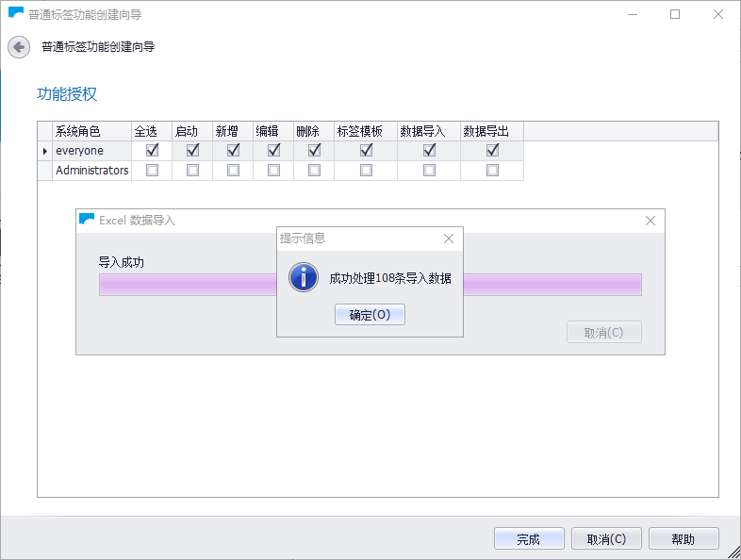This screenshot has width=741, height=560.
Task: Click the 数据导入 column header
Action: [429, 131]
